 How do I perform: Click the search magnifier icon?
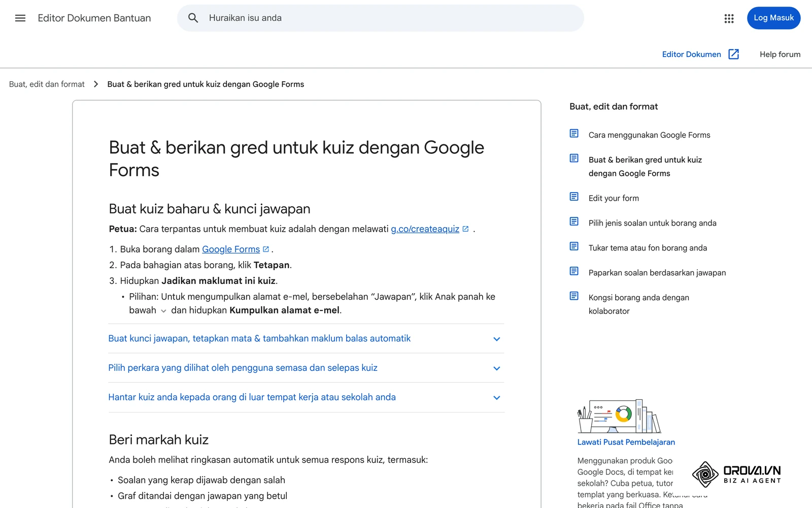tap(193, 18)
